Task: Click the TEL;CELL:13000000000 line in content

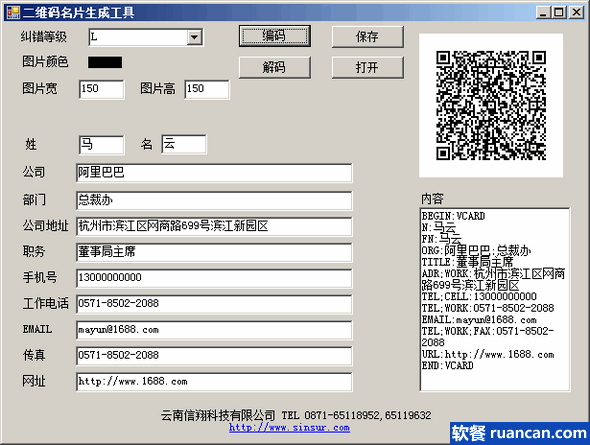Action: coord(479,297)
